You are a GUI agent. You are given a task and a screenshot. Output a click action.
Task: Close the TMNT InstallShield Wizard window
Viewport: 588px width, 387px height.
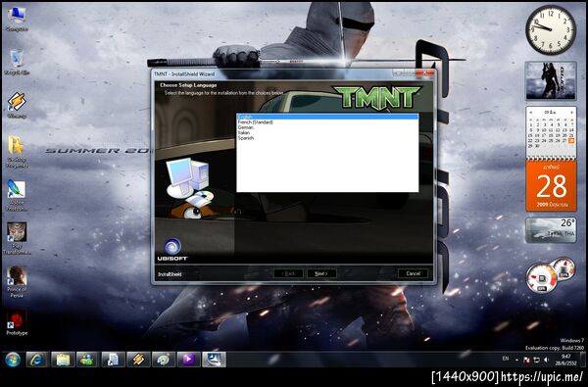pyautogui.click(x=424, y=73)
